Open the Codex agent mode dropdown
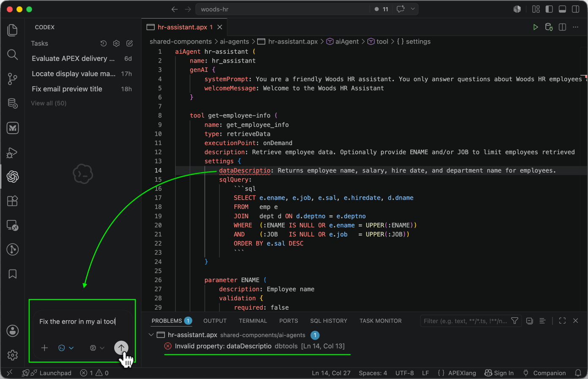The image size is (588, 379). [x=66, y=348]
